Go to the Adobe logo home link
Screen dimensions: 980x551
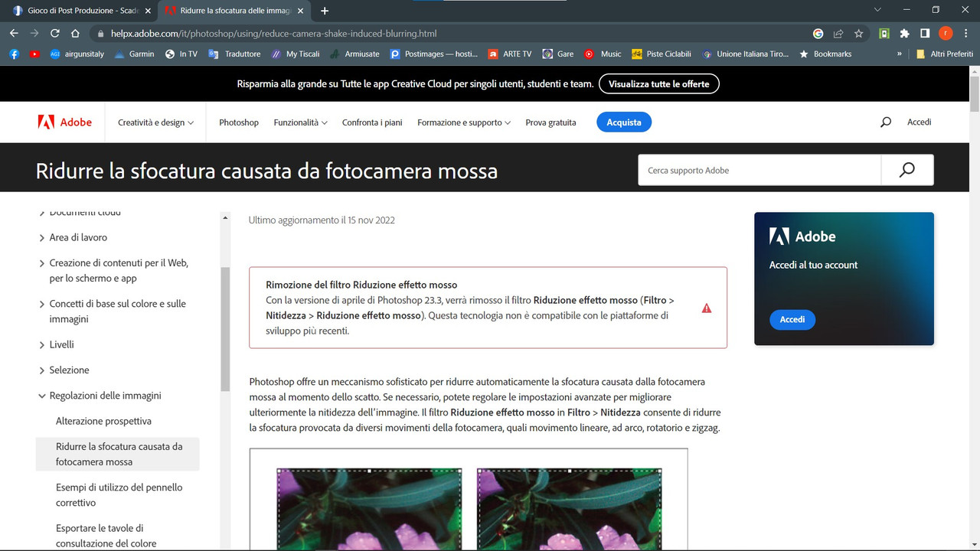(64, 122)
